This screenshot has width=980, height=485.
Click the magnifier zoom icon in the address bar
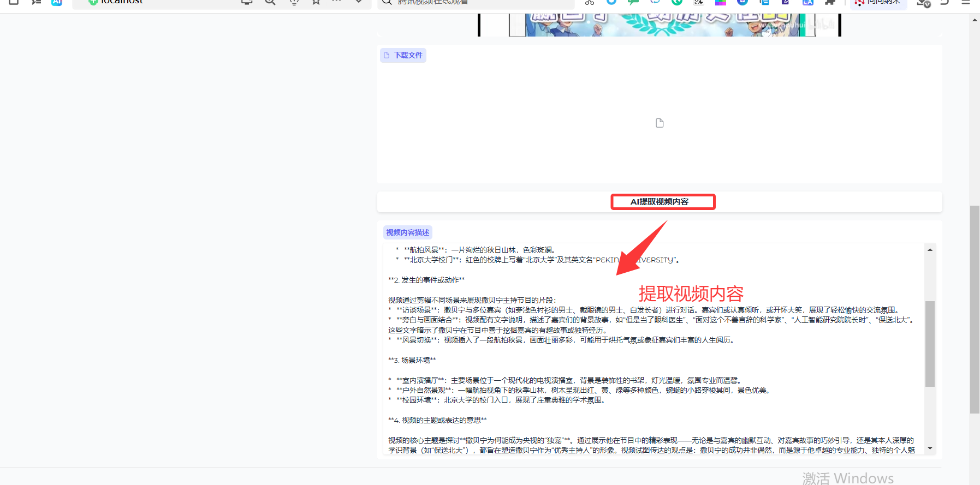click(270, 2)
